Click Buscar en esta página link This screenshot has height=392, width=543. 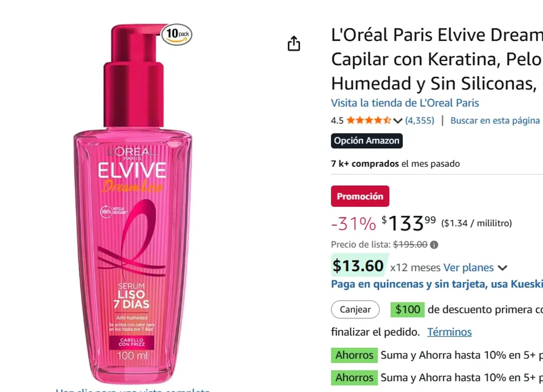pyautogui.click(x=495, y=121)
